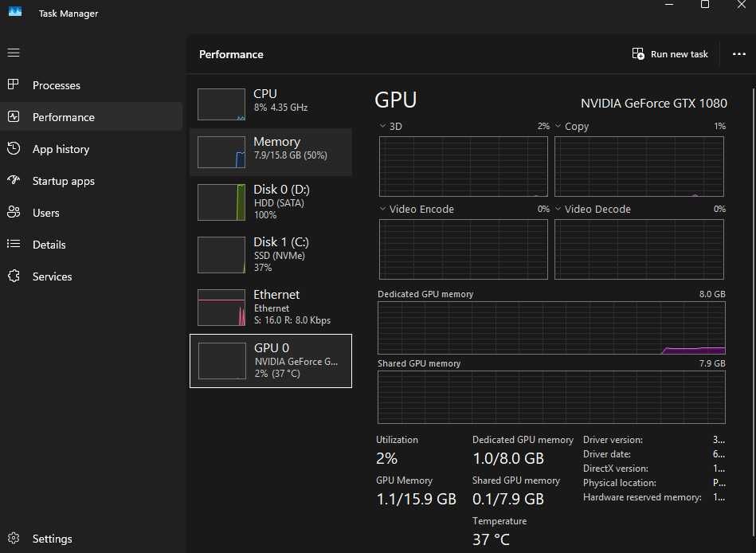
Task: Open the hamburger navigation menu
Action: 14,53
